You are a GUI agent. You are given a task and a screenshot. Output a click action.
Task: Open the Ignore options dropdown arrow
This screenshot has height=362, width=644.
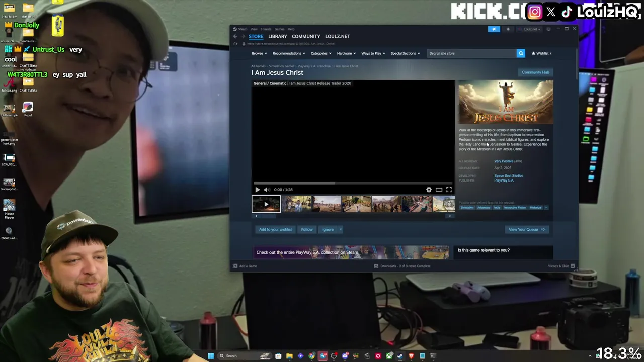point(340,229)
